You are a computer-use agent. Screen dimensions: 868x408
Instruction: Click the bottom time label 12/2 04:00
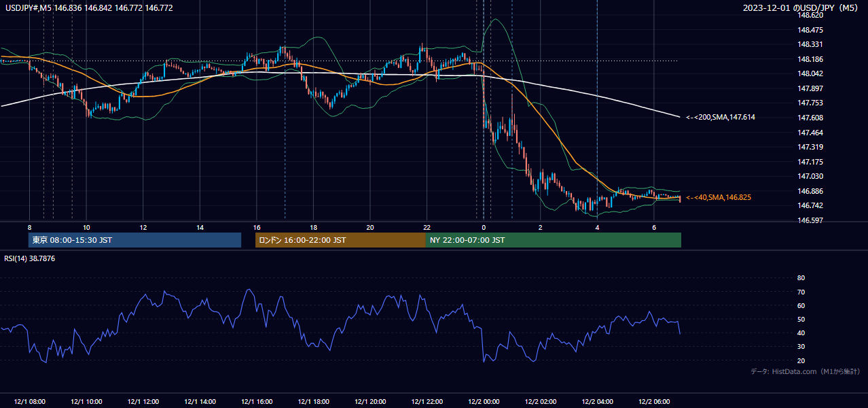[x=597, y=402]
